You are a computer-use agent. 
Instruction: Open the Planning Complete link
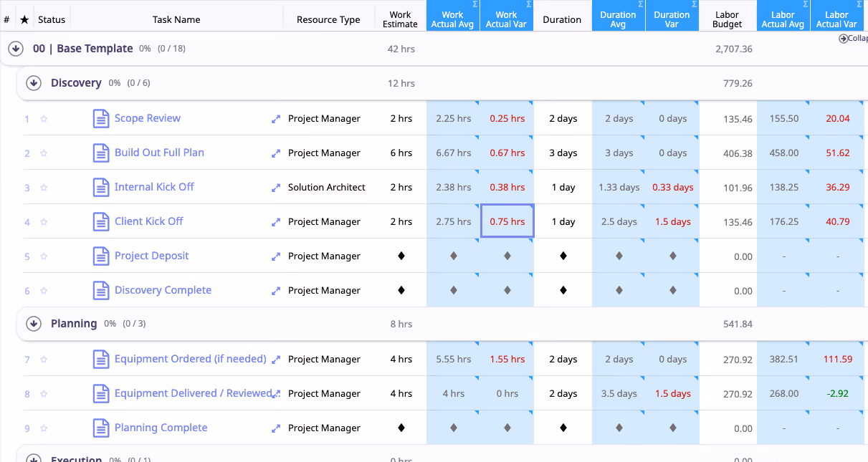pyautogui.click(x=161, y=428)
